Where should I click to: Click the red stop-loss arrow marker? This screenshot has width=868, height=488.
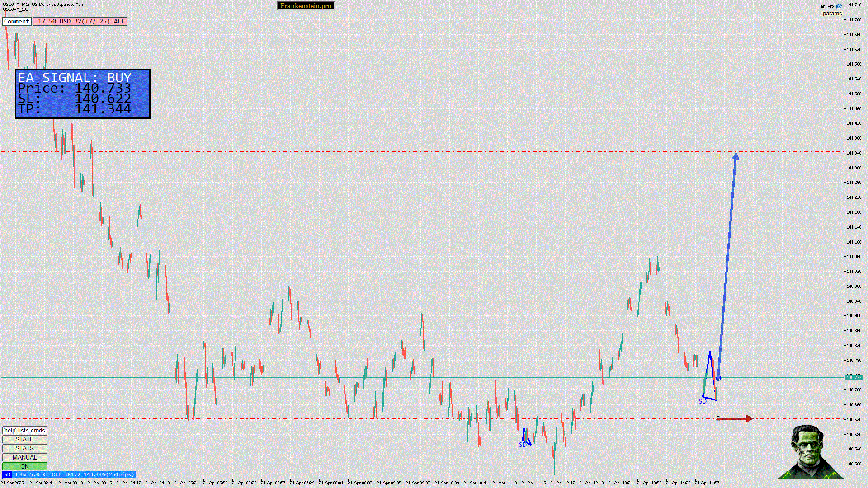(736, 419)
